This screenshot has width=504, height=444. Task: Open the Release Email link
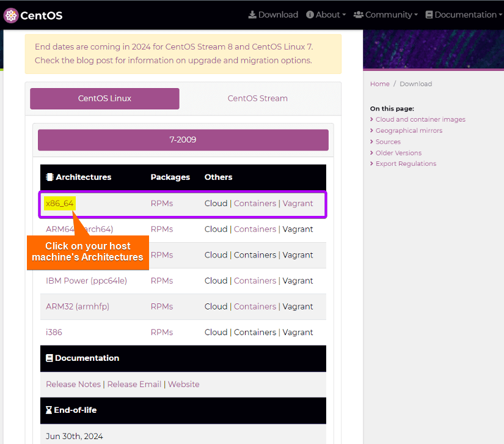[x=134, y=384]
